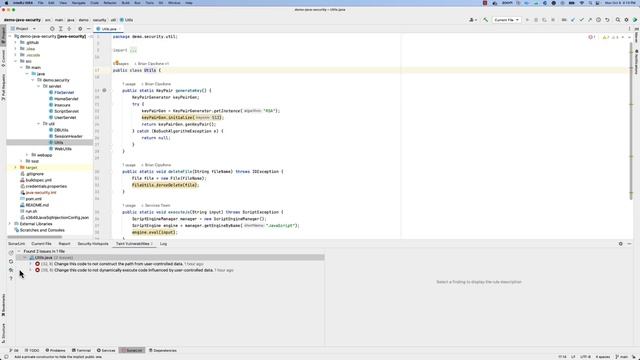Hide the Project panel with minus icon

[89, 29]
